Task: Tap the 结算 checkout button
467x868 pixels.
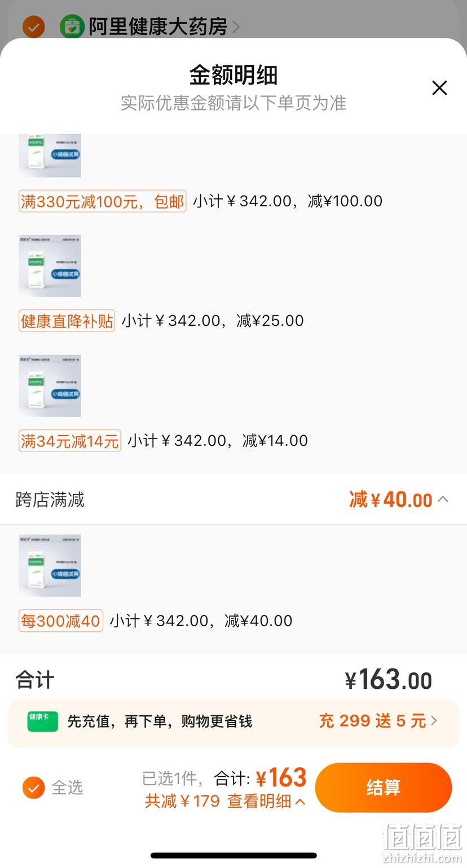Action: click(384, 787)
